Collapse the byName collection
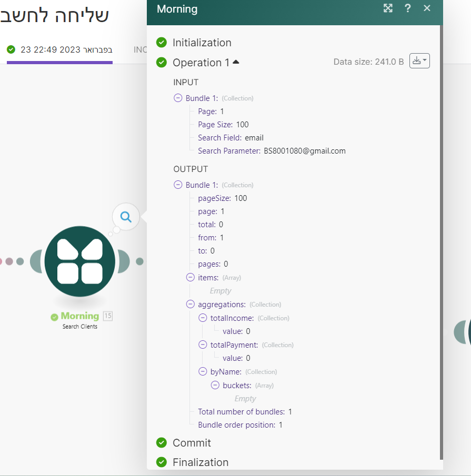The image size is (471, 476). [x=203, y=371]
